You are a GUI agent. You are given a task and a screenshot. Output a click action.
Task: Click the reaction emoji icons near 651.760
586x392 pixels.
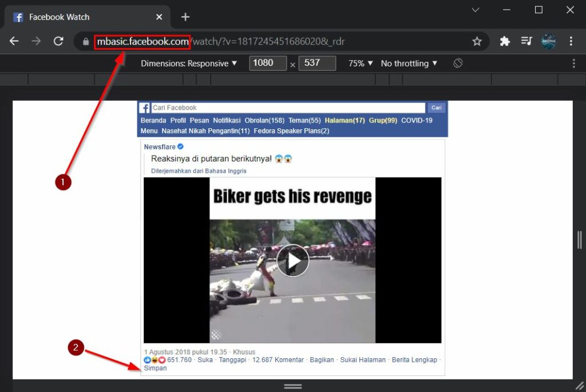(x=155, y=360)
